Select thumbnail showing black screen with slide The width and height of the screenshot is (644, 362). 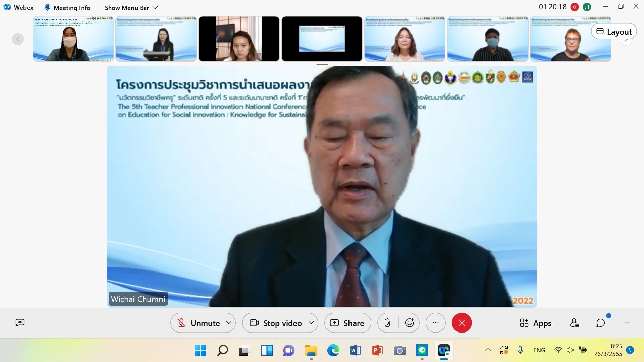point(322,39)
